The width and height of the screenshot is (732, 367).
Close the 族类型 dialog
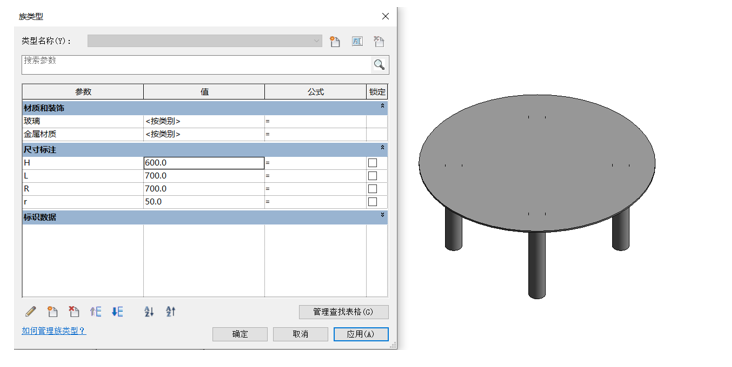[x=385, y=16]
